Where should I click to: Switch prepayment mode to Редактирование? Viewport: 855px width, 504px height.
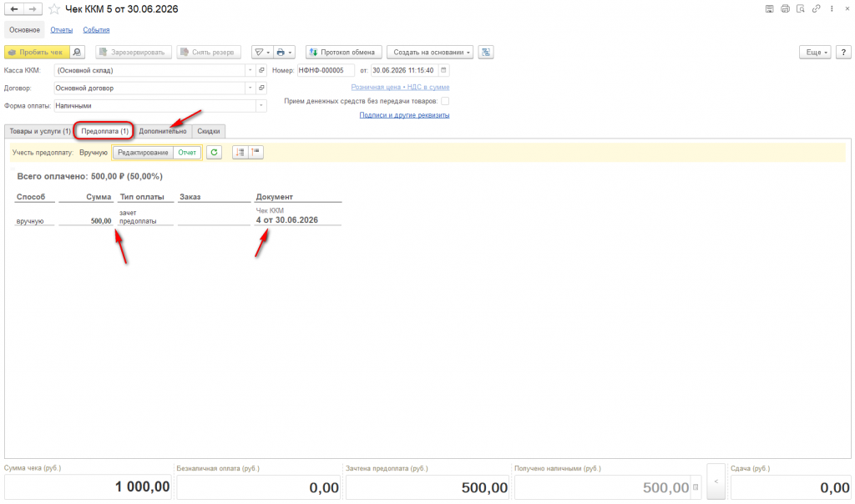click(143, 153)
